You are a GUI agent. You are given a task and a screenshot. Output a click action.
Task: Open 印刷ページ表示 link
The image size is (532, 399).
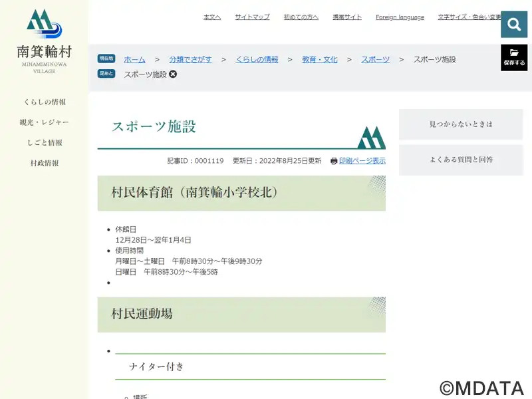pos(362,160)
